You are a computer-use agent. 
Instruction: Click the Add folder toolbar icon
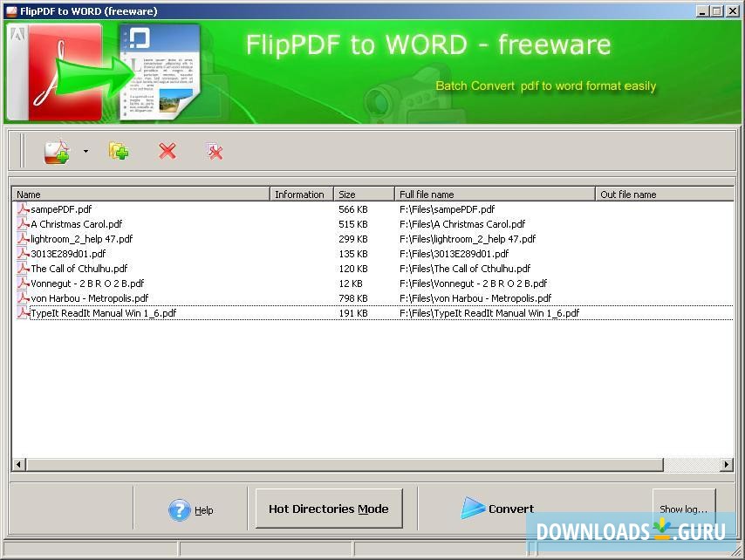pos(119,151)
